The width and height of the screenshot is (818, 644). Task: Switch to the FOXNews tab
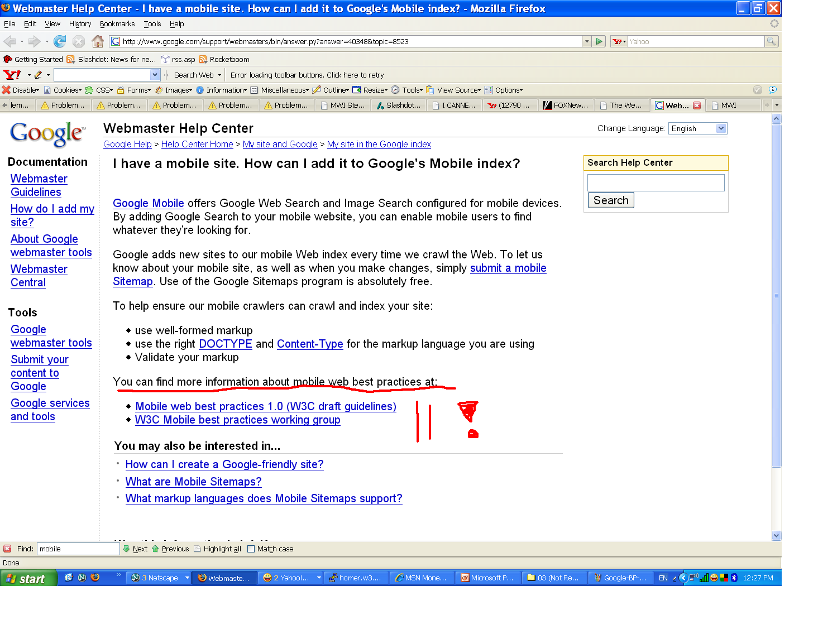[566, 105]
